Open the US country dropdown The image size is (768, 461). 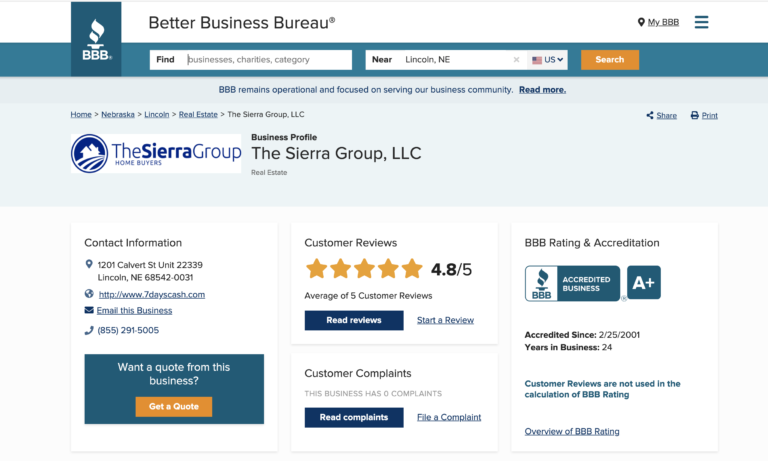tap(548, 60)
